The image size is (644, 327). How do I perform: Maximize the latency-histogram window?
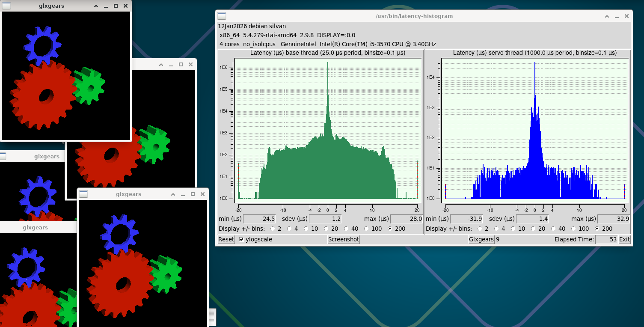tap(626, 16)
